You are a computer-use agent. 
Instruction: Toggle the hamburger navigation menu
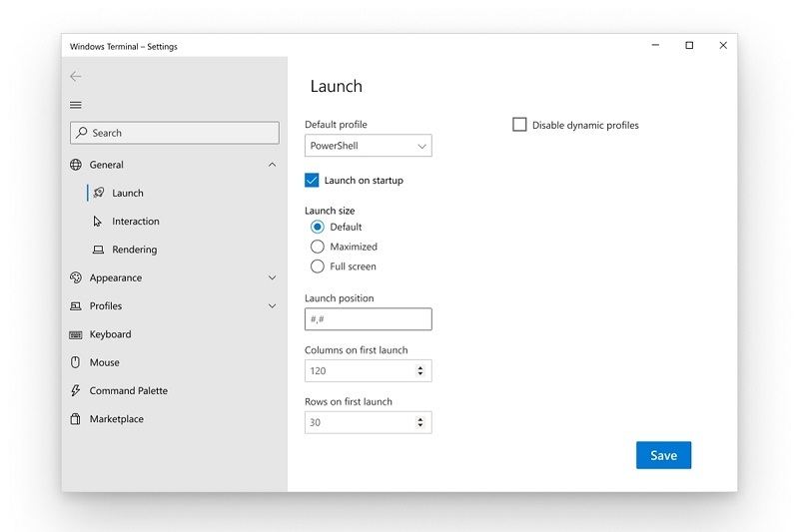[76, 105]
